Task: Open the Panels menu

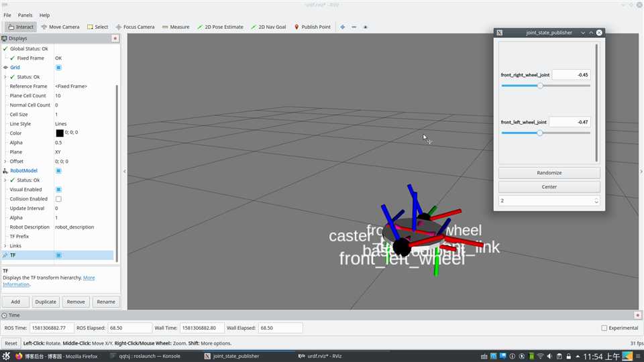Action: pyautogui.click(x=25, y=15)
